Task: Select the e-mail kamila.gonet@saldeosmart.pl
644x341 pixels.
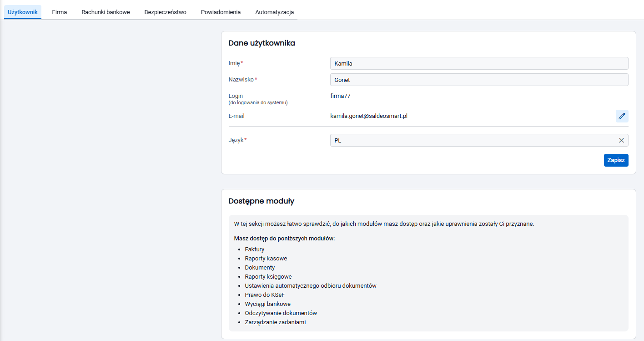Action: click(369, 116)
